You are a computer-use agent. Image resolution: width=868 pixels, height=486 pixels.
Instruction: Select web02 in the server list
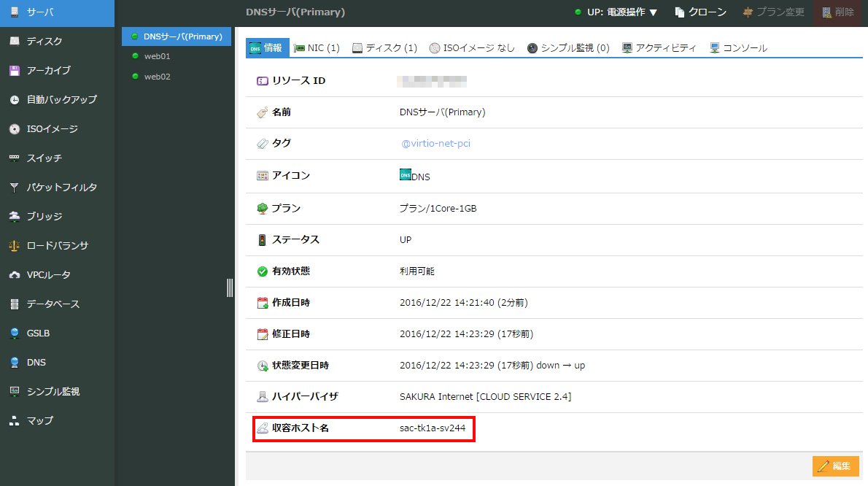pyautogui.click(x=157, y=77)
